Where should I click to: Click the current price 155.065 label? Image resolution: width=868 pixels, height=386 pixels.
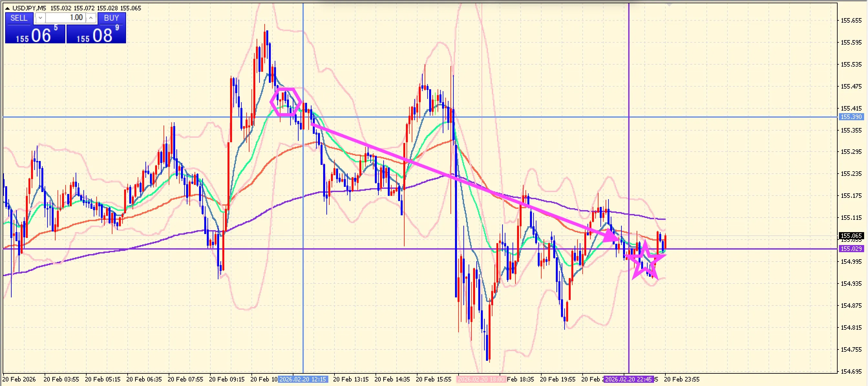coord(851,236)
